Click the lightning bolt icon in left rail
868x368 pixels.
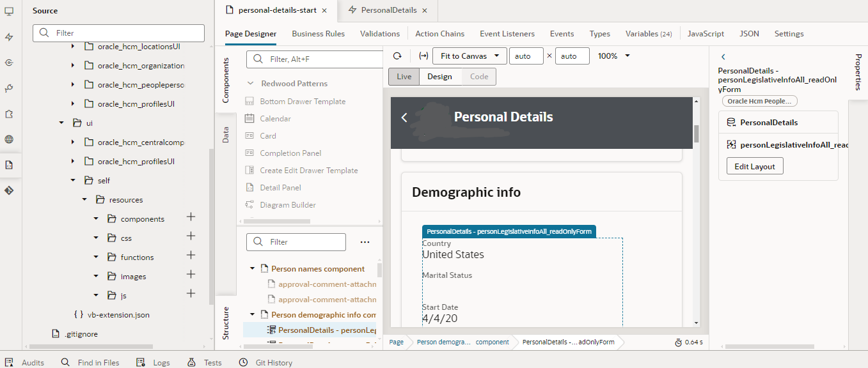click(9, 37)
